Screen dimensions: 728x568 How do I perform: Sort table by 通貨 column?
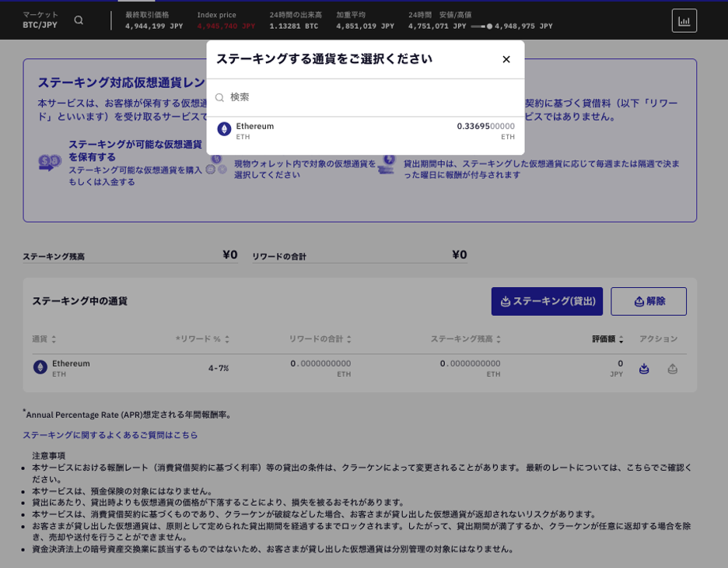click(44, 339)
